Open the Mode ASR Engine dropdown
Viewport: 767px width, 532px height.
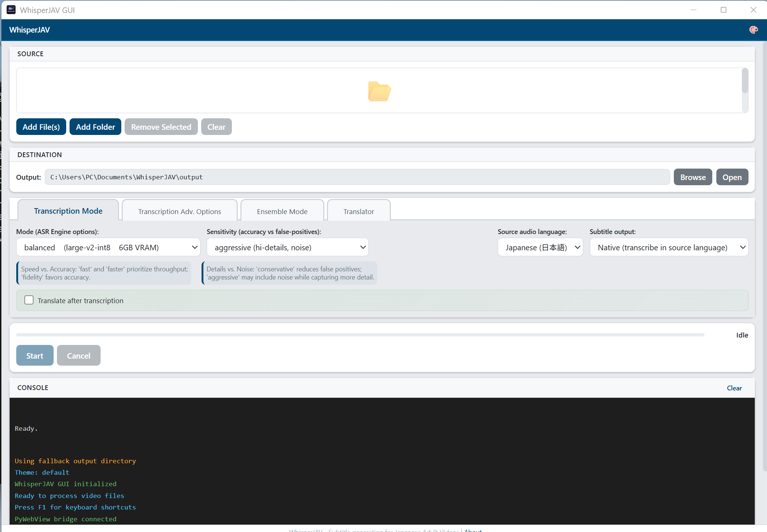pos(108,247)
